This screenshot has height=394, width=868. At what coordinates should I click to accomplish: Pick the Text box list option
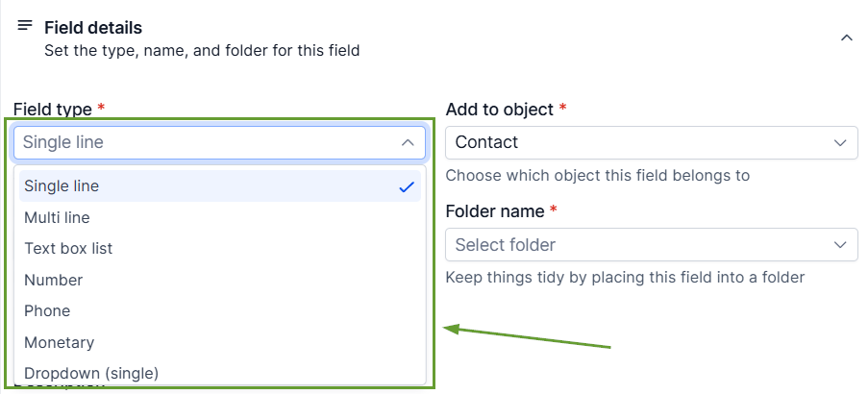click(68, 248)
